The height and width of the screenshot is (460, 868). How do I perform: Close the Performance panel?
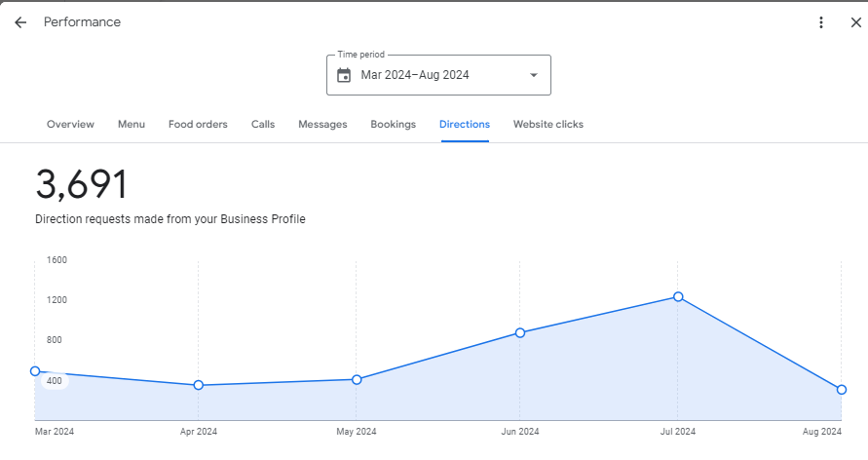pos(855,22)
